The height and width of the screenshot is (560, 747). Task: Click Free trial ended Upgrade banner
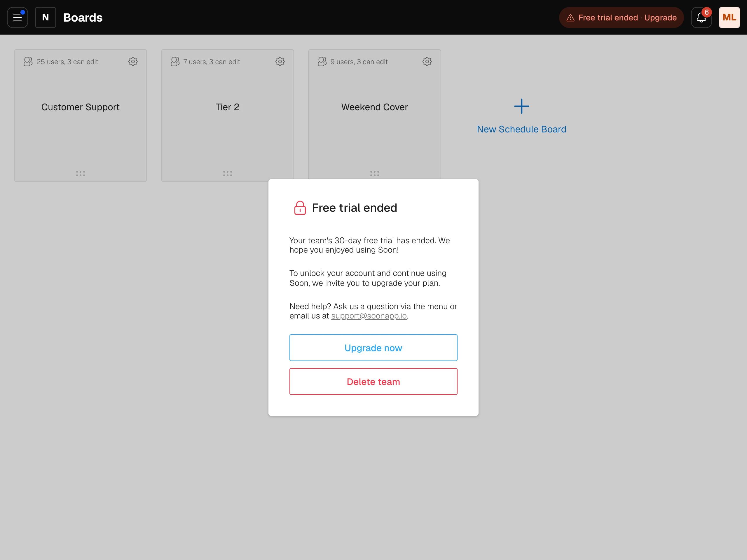(621, 17)
